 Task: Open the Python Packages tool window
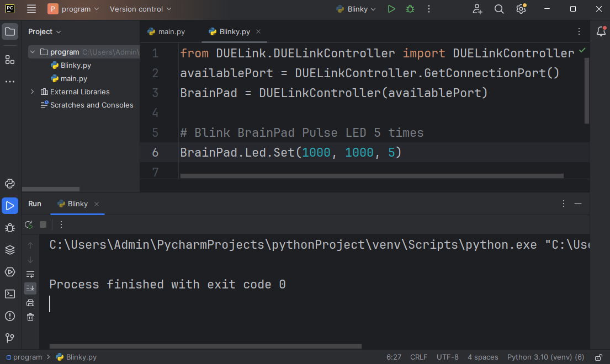pos(10,250)
